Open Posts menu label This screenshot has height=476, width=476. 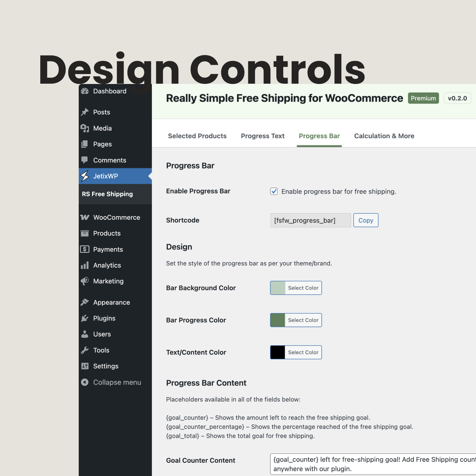click(102, 112)
